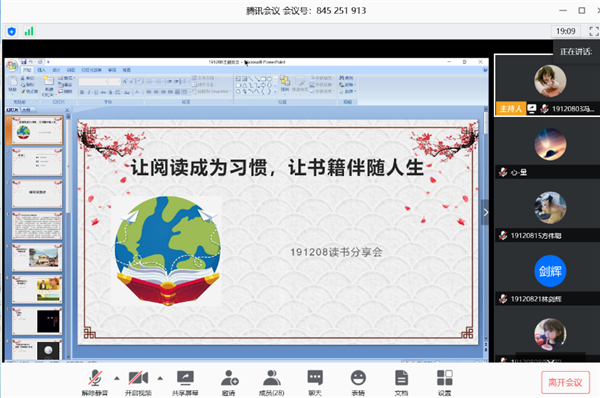Turn on the camera video
The image size is (600, 398).
pos(138,382)
